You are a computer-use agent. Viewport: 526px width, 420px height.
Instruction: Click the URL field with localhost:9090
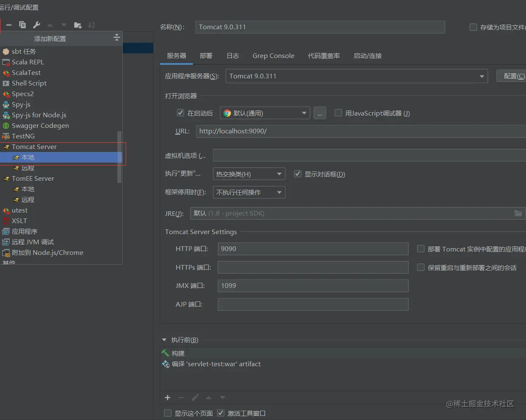tap(361, 131)
